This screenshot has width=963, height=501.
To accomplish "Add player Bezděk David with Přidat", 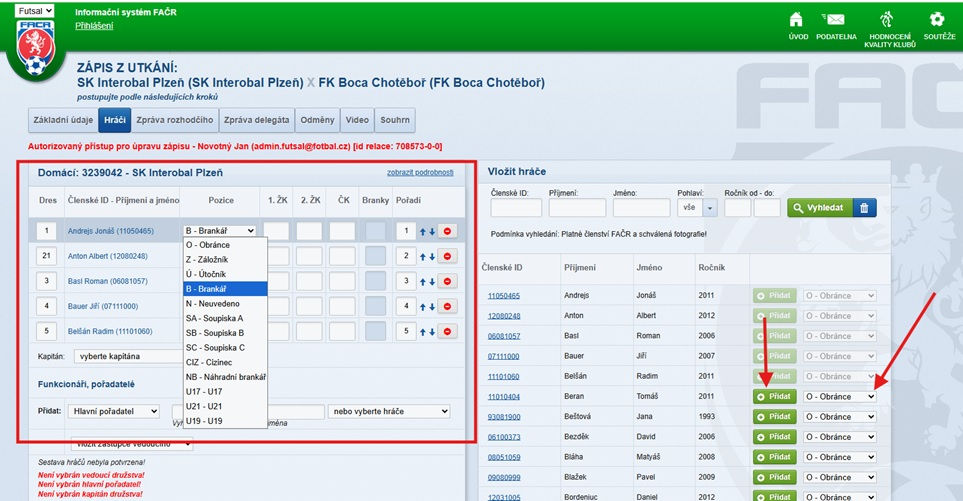I will point(774,437).
